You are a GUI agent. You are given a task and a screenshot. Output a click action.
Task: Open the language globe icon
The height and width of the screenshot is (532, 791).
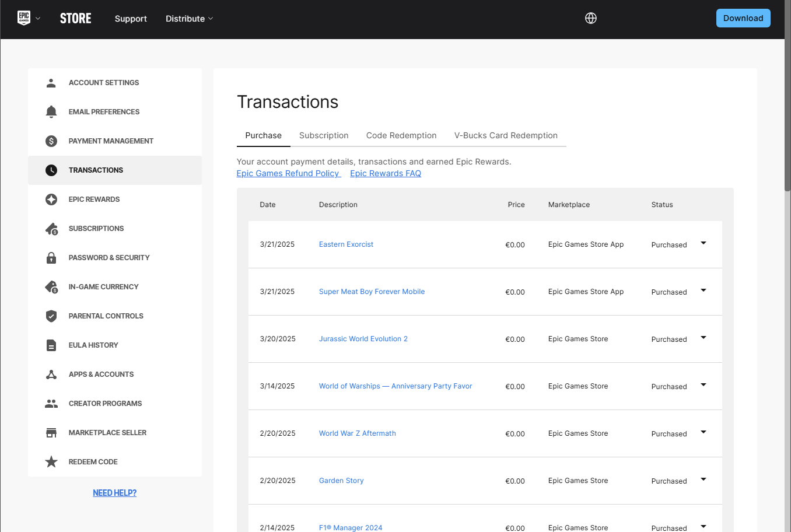tap(591, 18)
